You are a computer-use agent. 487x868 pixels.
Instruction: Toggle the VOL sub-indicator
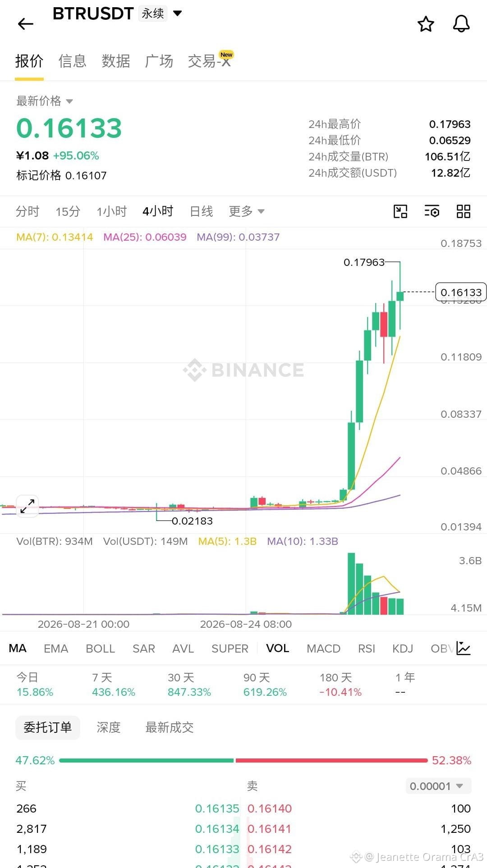278,648
